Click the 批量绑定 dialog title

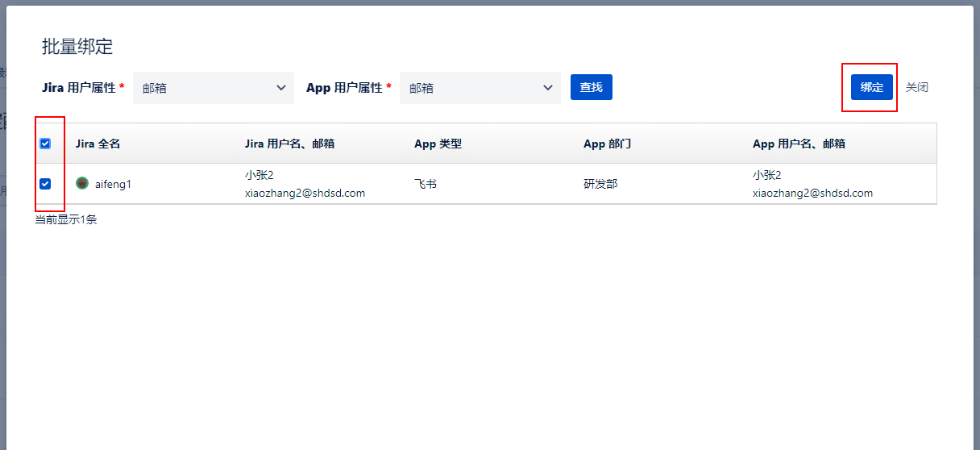point(77,47)
